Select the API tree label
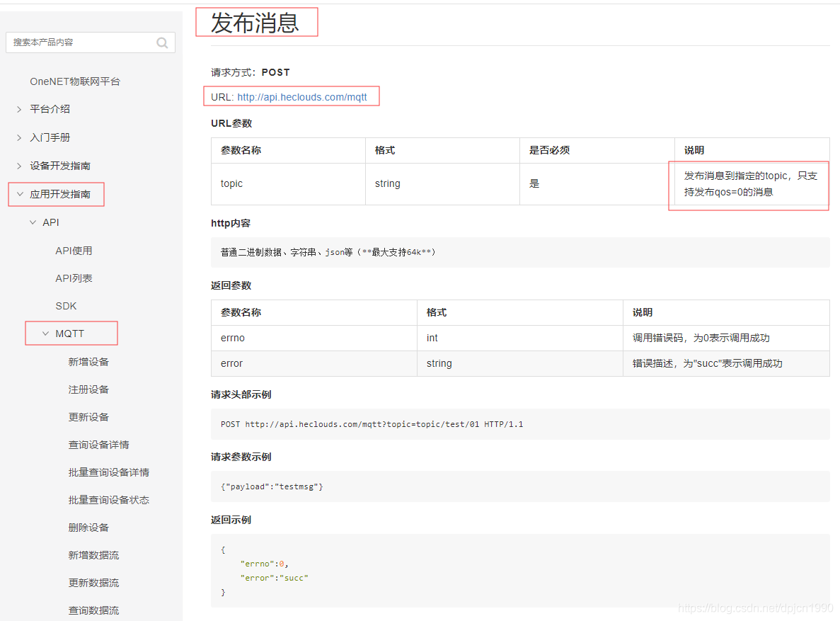This screenshot has height=621, width=840. 51,222
